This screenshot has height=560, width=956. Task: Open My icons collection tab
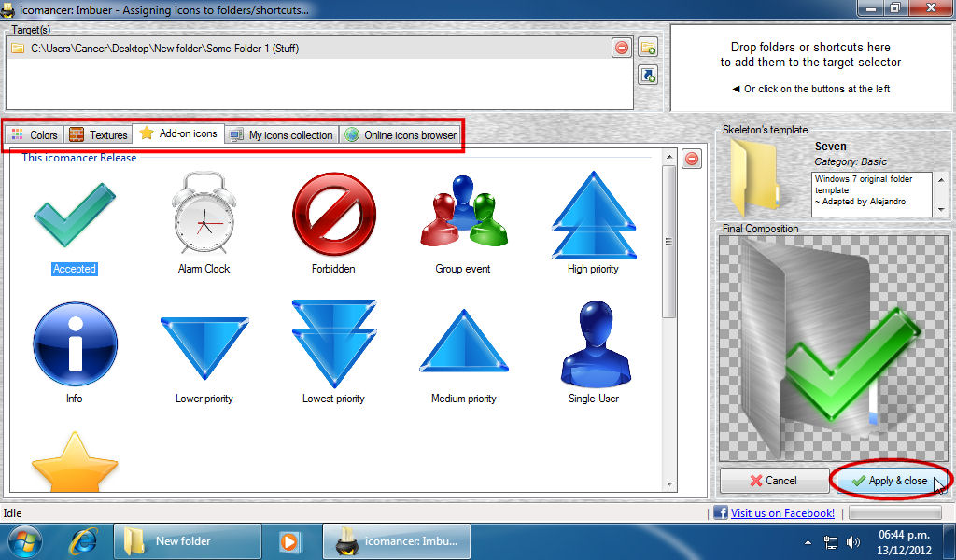[282, 134]
